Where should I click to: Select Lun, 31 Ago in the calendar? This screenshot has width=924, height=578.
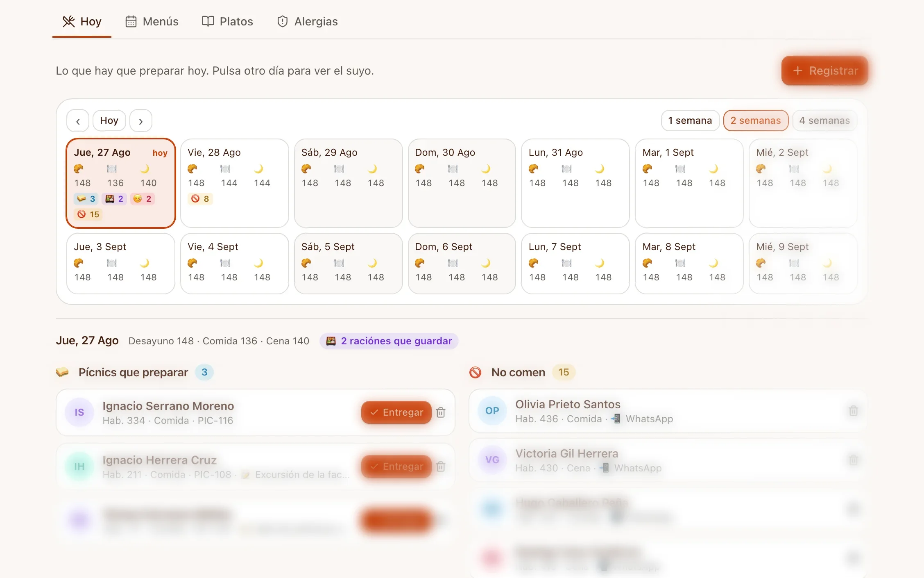[575, 183]
